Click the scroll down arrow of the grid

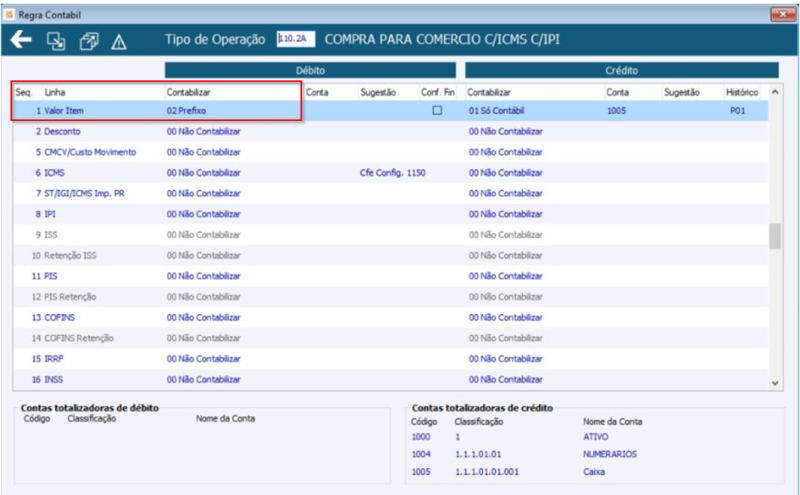coord(775,383)
